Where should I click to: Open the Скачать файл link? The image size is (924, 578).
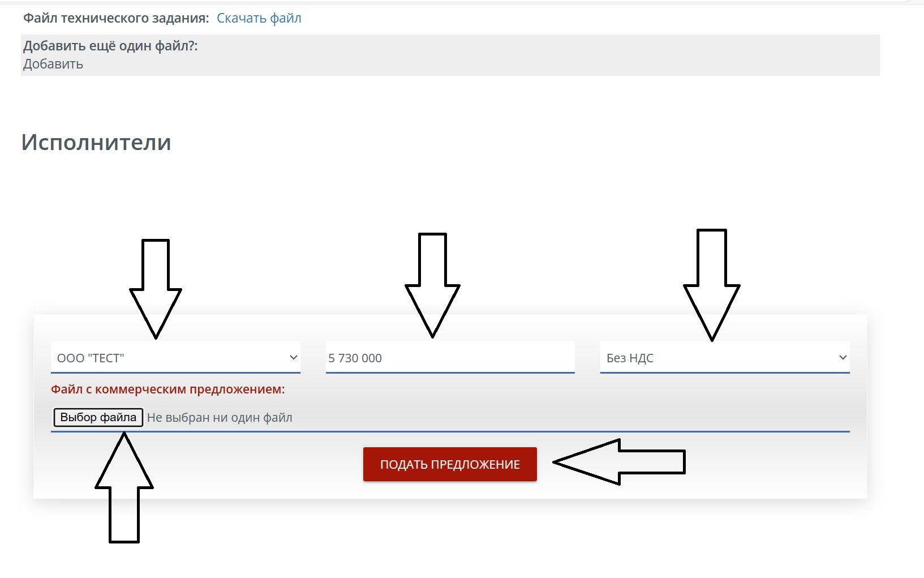[x=259, y=18]
